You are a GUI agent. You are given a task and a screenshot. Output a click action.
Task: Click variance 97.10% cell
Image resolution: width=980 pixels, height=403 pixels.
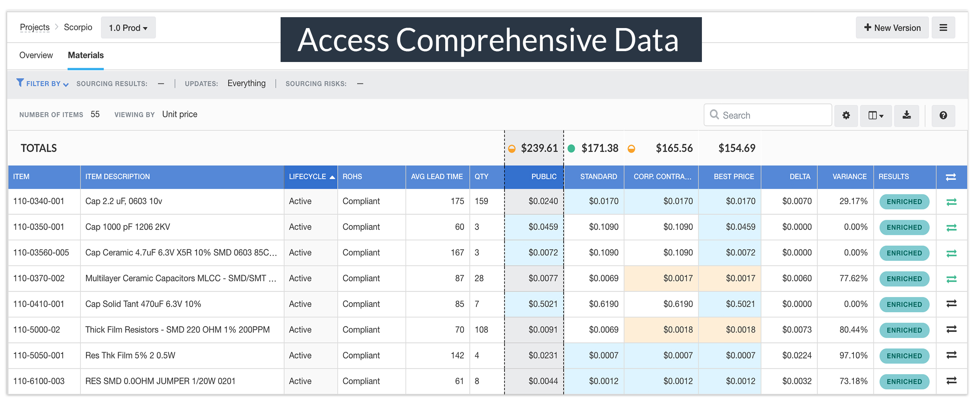(x=845, y=356)
